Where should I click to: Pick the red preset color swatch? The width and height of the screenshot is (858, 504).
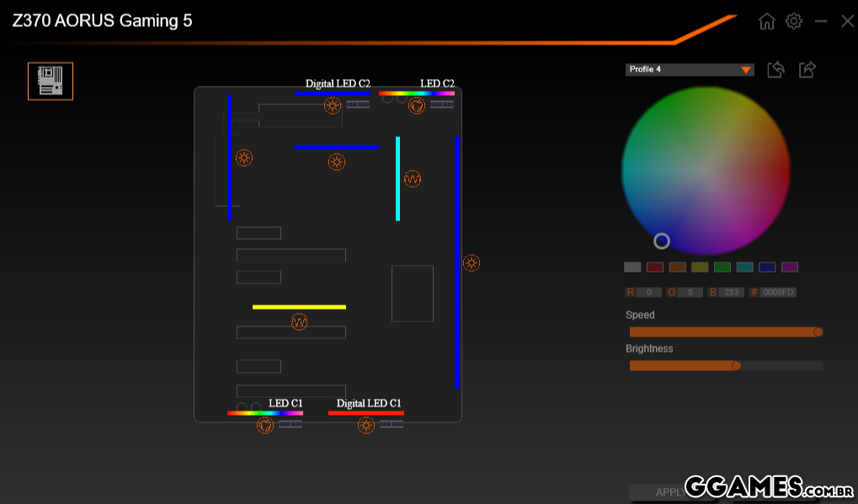click(655, 268)
